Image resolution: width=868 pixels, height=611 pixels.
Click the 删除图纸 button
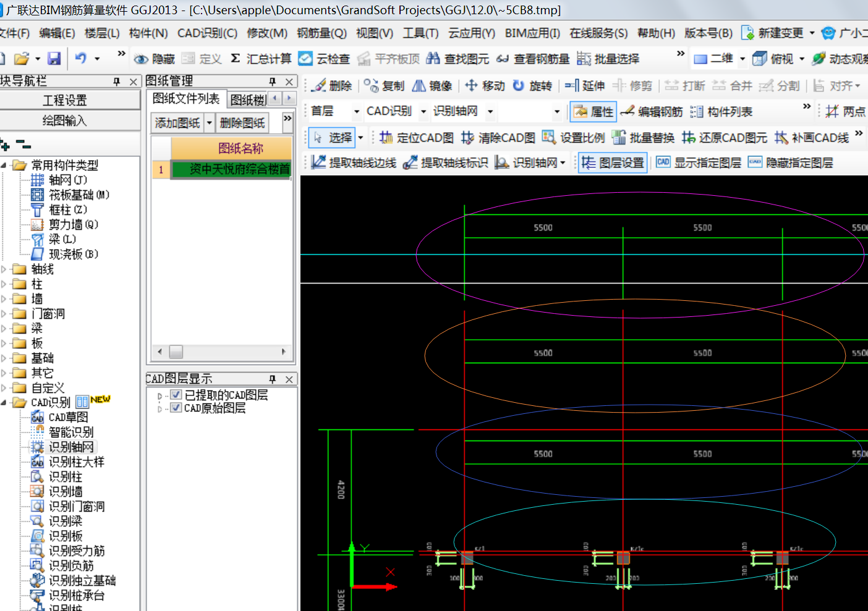242,123
